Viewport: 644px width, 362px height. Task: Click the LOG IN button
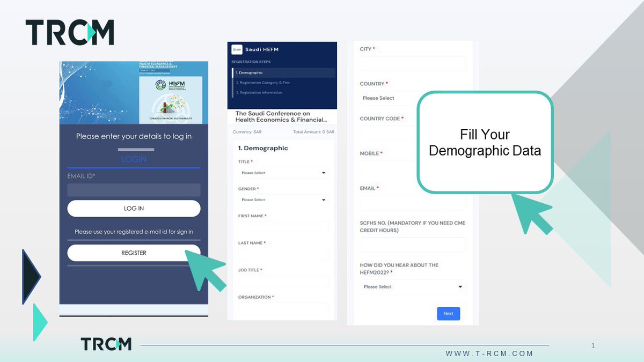tap(134, 208)
